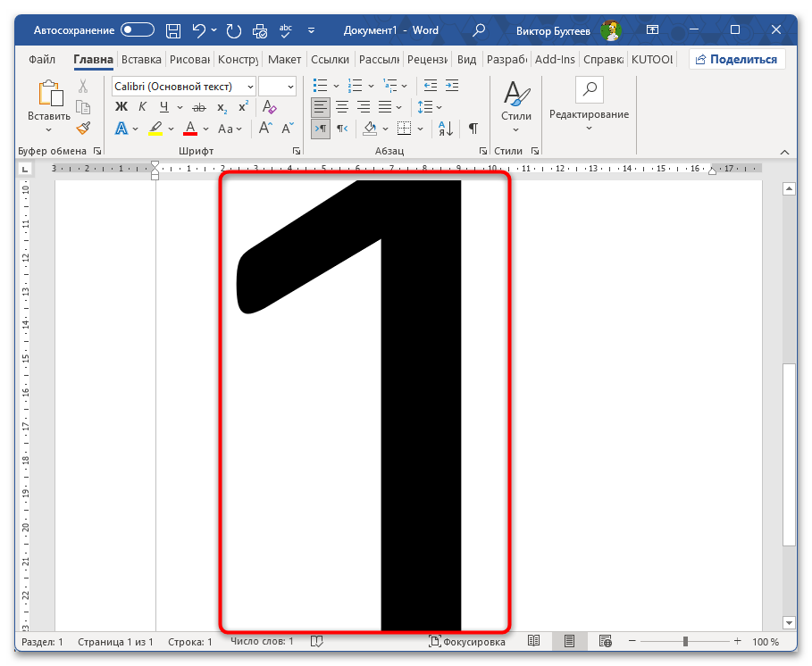Viewport: 812px width, 666px height.
Task: Open the Вставка ribbon tab
Action: 141,60
